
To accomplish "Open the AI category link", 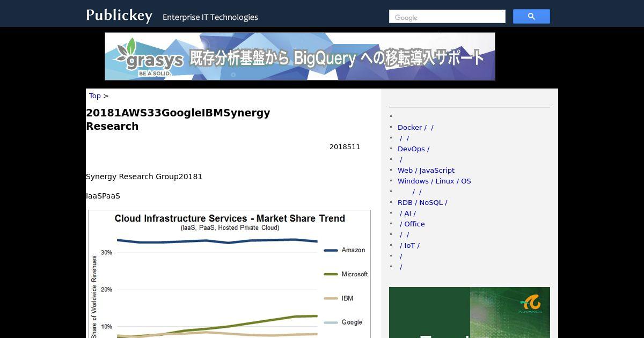I will click(x=407, y=213).
